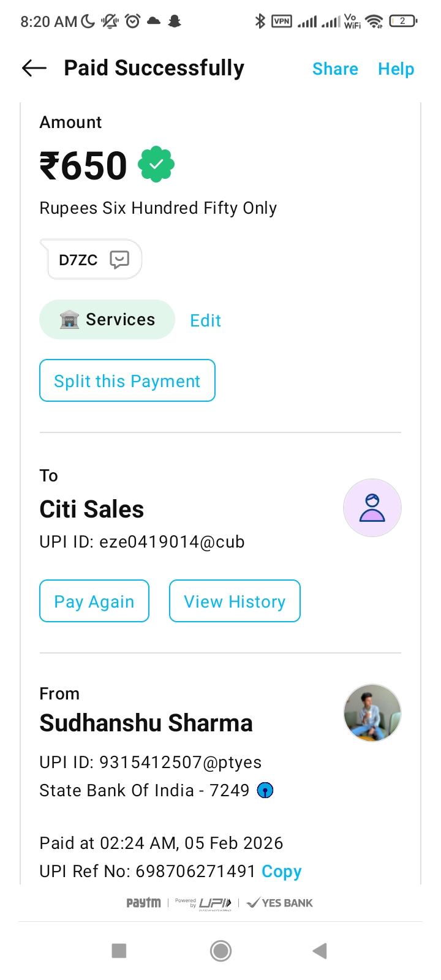The width and height of the screenshot is (441, 980).
Task: Copy the UPI Ref No
Action: click(x=281, y=872)
